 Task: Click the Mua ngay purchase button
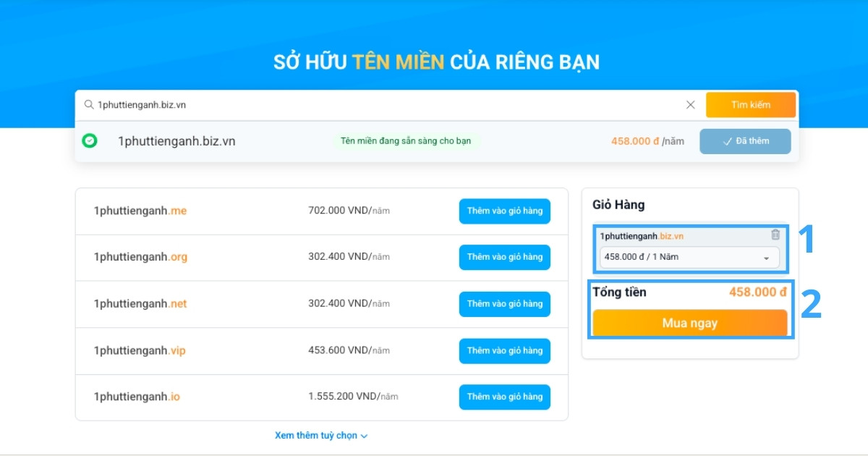[689, 323]
